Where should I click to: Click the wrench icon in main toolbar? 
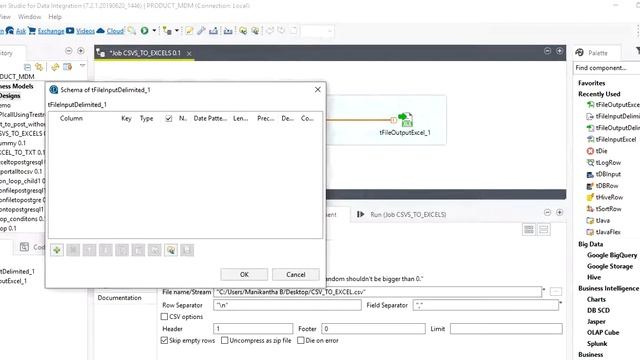click(x=201, y=31)
